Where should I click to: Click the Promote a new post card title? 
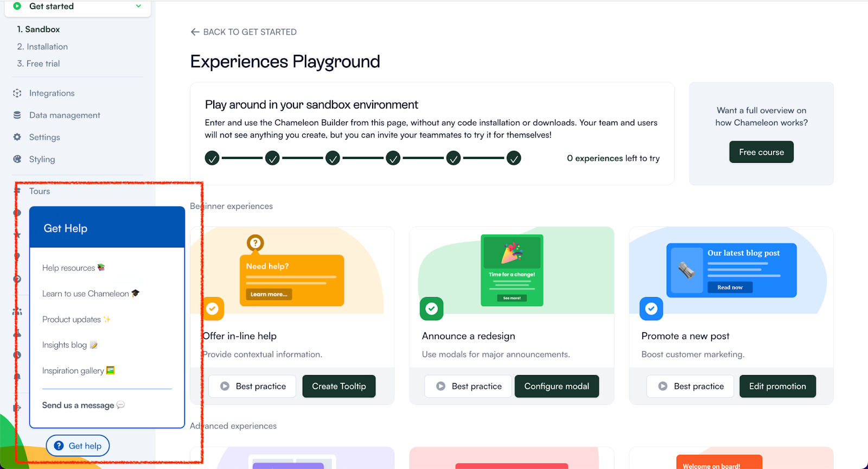(685, 336)
